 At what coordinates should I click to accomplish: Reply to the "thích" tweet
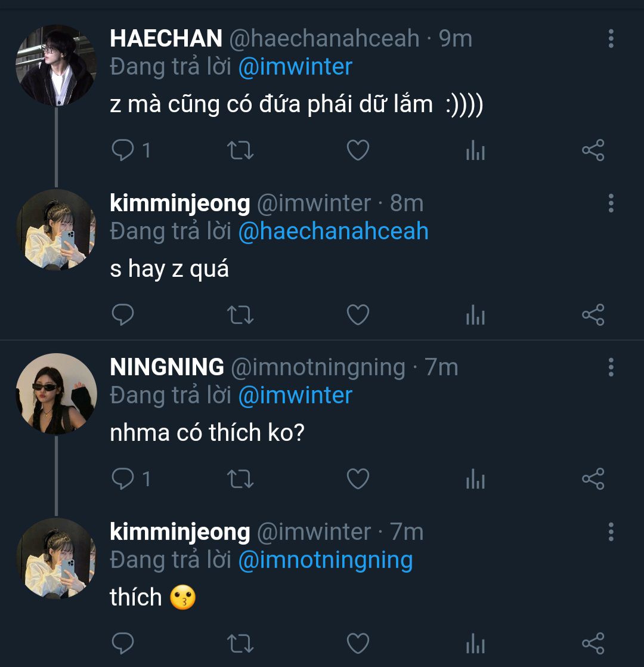point(123,643)
